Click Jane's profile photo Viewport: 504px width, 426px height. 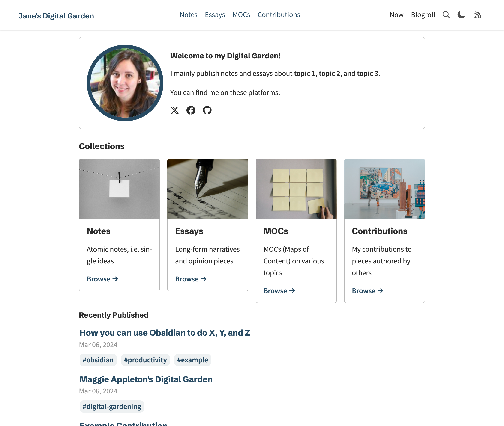(x=125, y=83)
